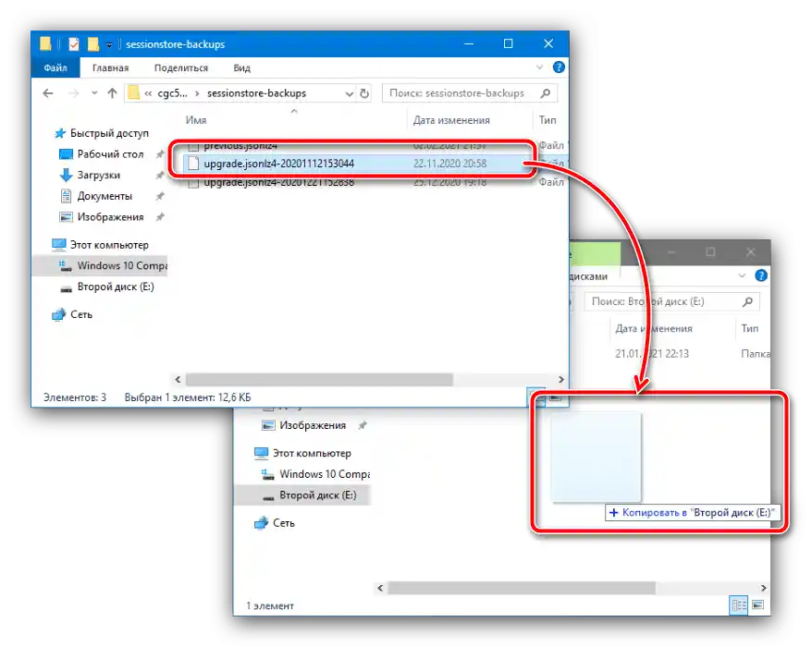Select Windows 10 Compa in back window navigation pane

tap(325, 474)
